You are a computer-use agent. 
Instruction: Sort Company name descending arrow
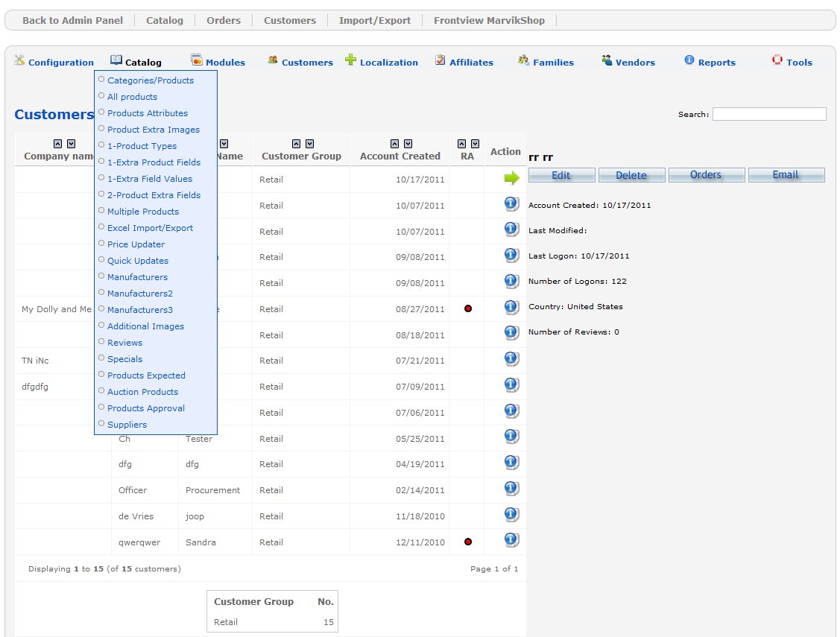(72, 144)
